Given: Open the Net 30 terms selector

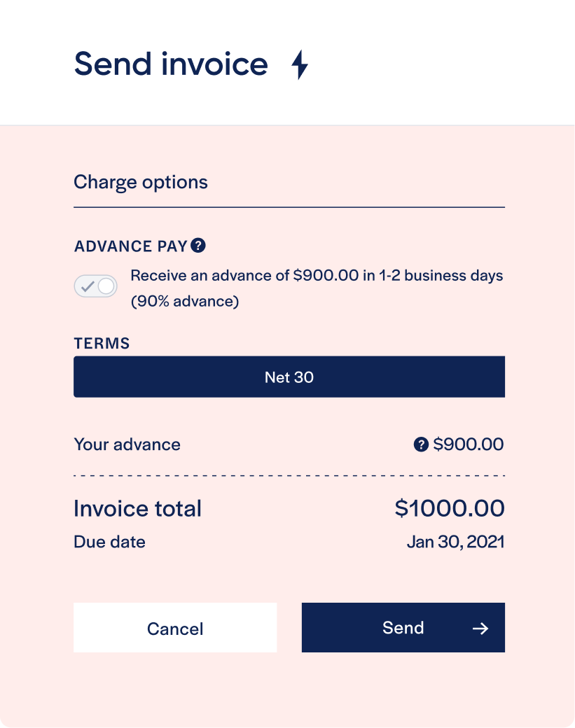Looking at the screenshot, I should click(x=289, y=377).
